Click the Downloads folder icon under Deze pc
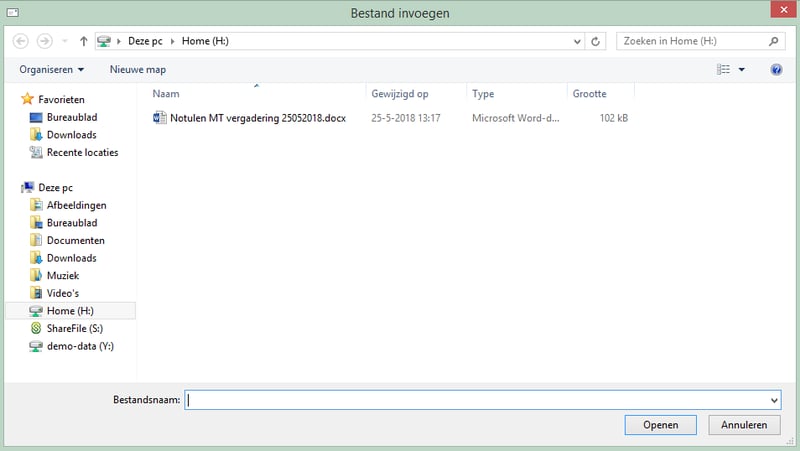The image size is (800, 451). coord(36,258)
